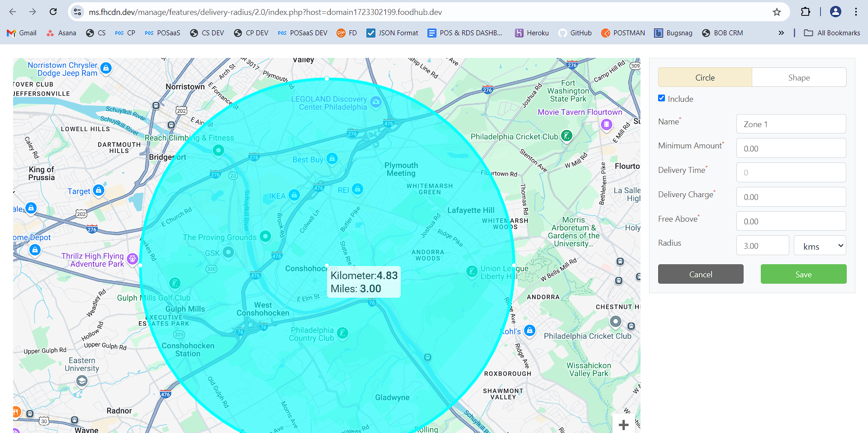This screenshot has width=868, height=433.
Task: Focus the Delivery Charge input field
Action: pyautogui.click(x=791, y=197)
